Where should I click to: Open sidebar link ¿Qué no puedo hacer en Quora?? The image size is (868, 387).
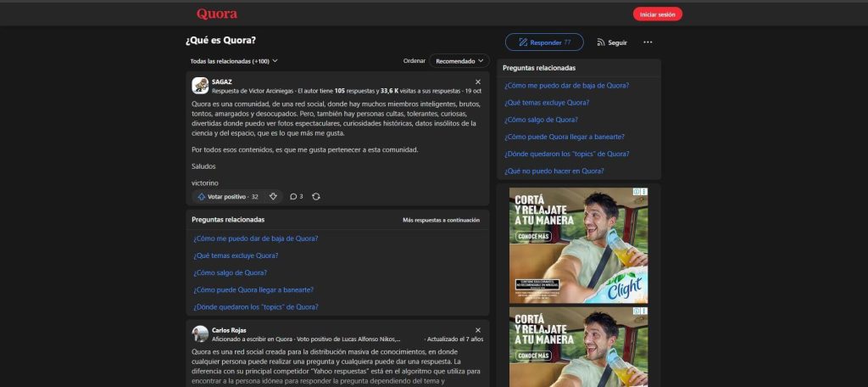pyautogui.click(x=554, y=171)
